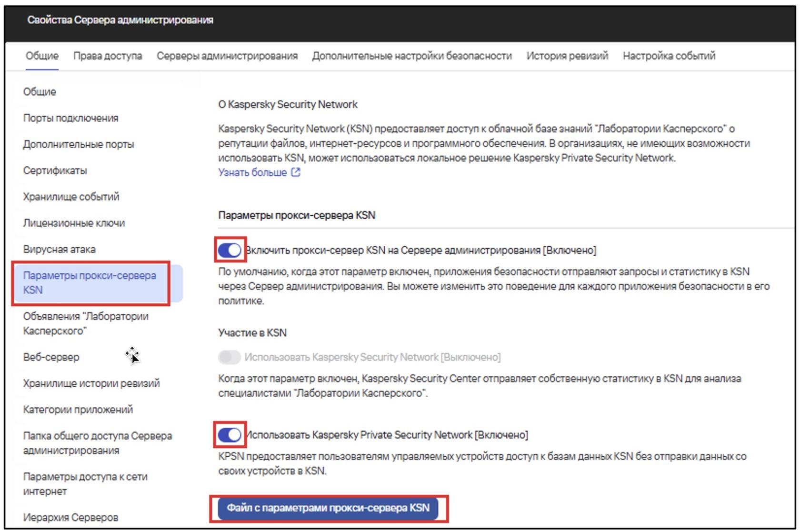Toggle the disabled Использовать Kaspersky Security Network switch

tap(230, 357)
